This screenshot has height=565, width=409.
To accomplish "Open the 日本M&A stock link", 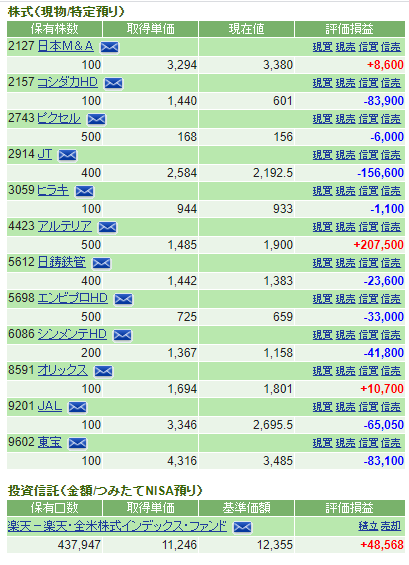I will (x=65, y=46).
